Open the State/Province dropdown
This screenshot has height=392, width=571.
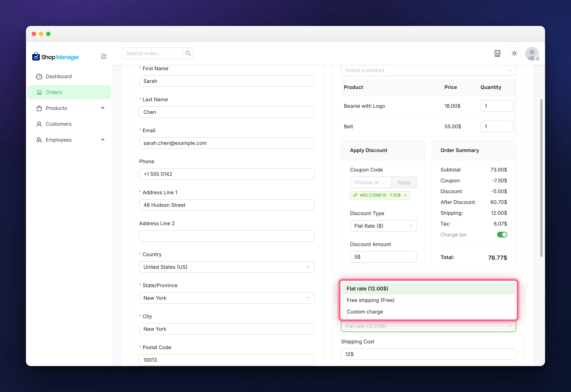click(x=227, y=298)
